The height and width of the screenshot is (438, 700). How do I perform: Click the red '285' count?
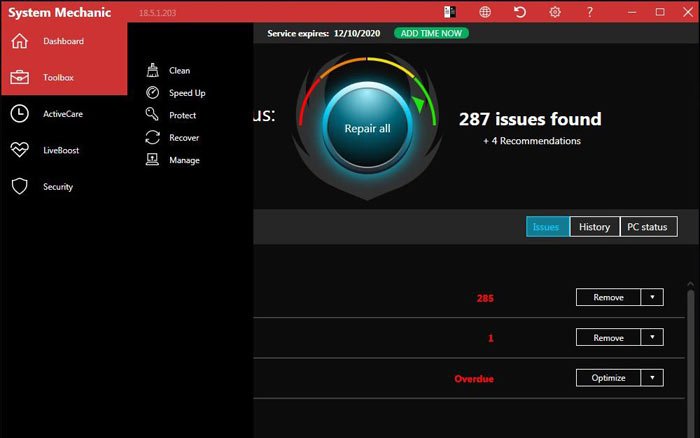pyautogui.click(x=485, y=298)
